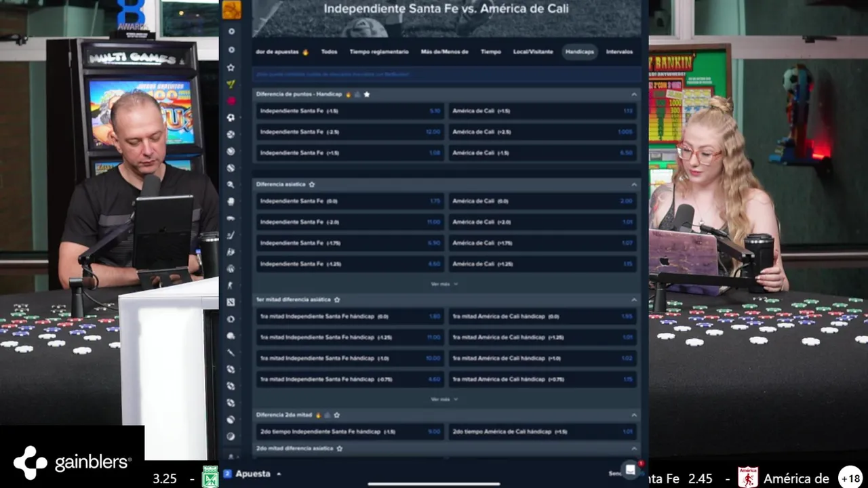
Task: Select the running figure esports icon
Action: (231, 285)
